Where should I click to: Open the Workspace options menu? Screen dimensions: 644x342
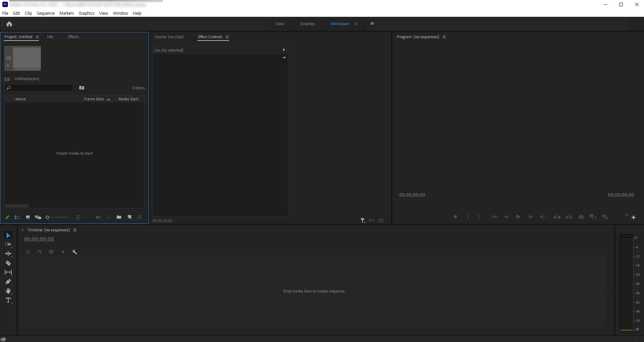pos(356,24)
